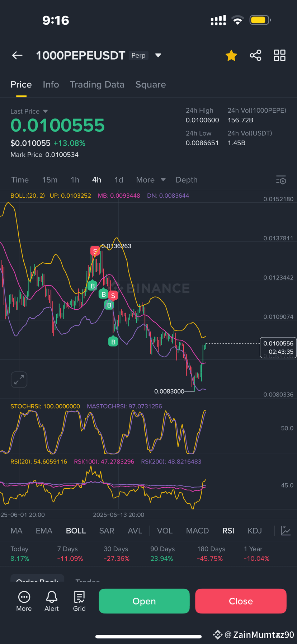Expand the 1000PEPEUSDT pair dropdown arrow
The height and width of the screenshot is (644, 297).
[158, 55]
